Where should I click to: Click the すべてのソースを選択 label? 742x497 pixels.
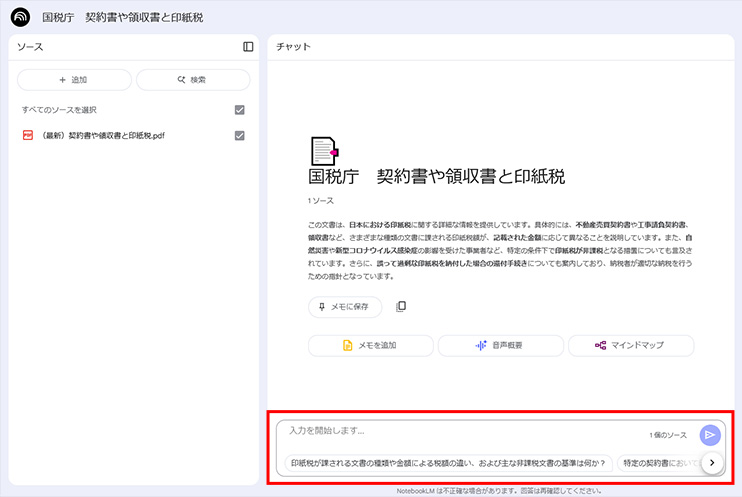tap(59, 110)
